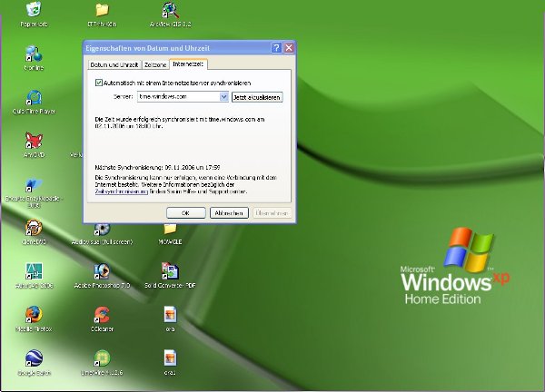The height and width of the screenshot is (392, 545).
Task: Launch the Mozilla Firefox shortcut
Action: (x=34, y=315)
